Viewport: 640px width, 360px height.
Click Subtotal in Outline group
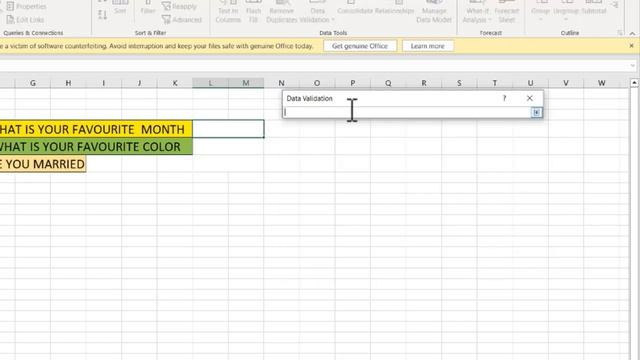point(593,8)
